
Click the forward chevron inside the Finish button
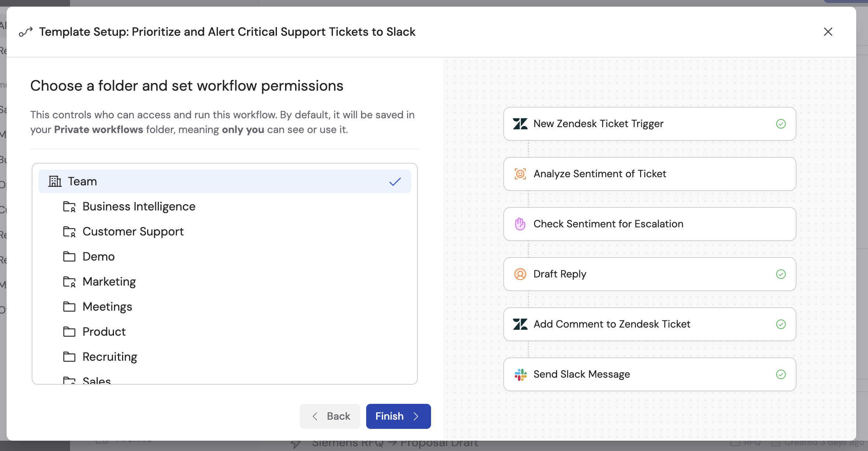(x=416, y=416)
